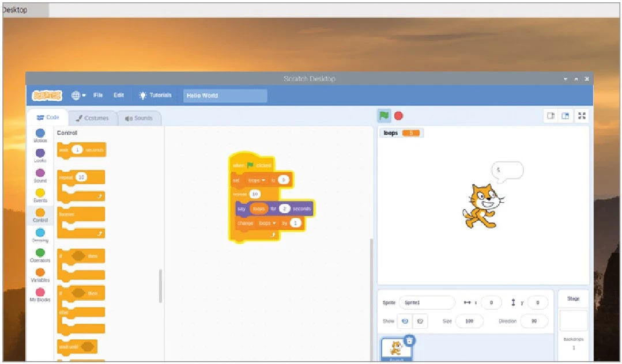Select the Motion block category
Image resolution: width=622 pixels, height=364 pixels.
[40, 135]
